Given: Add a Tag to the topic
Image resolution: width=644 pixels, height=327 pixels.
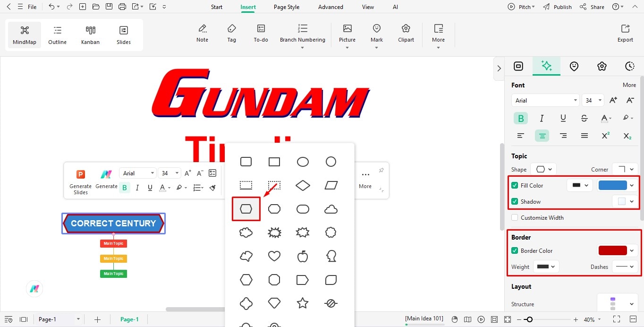Looking at the screenshot, I should pos(231,33).
